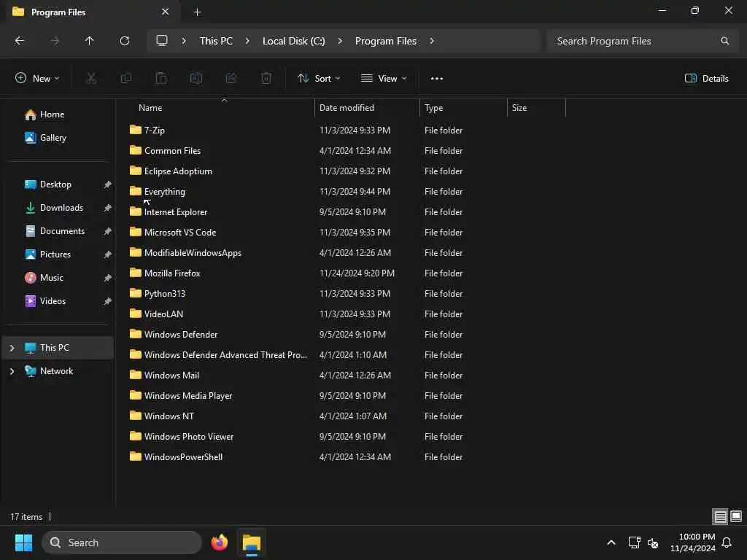Go back with the Back arrow
747x560 pixels.
pyautogui.click(x=20, y=41)
